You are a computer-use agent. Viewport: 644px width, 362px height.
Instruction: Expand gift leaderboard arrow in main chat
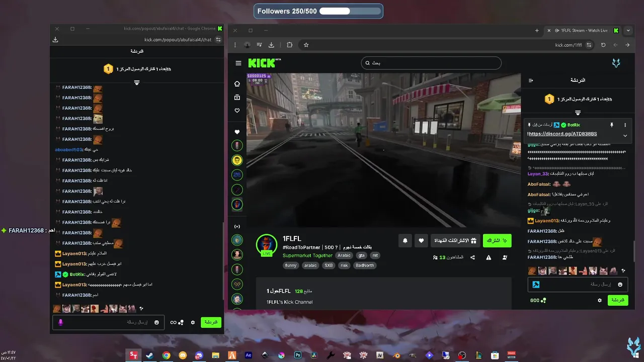(578, 113)
